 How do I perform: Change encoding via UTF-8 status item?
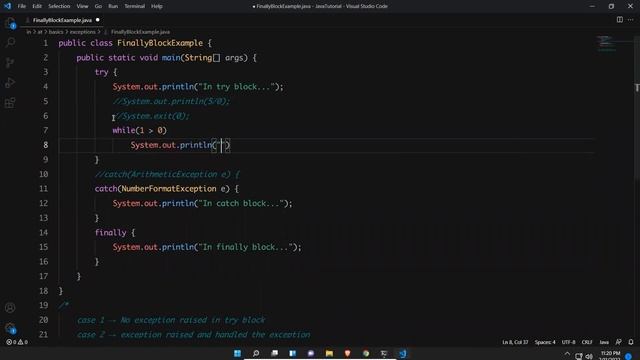tap(569, 342)
